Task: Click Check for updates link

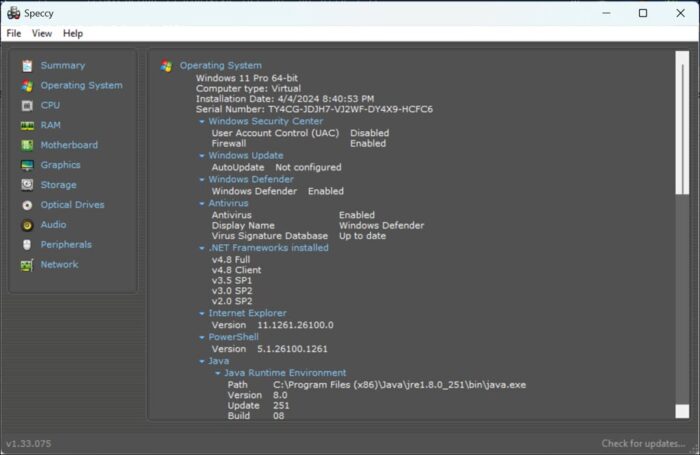Action: tap(643, 443)
